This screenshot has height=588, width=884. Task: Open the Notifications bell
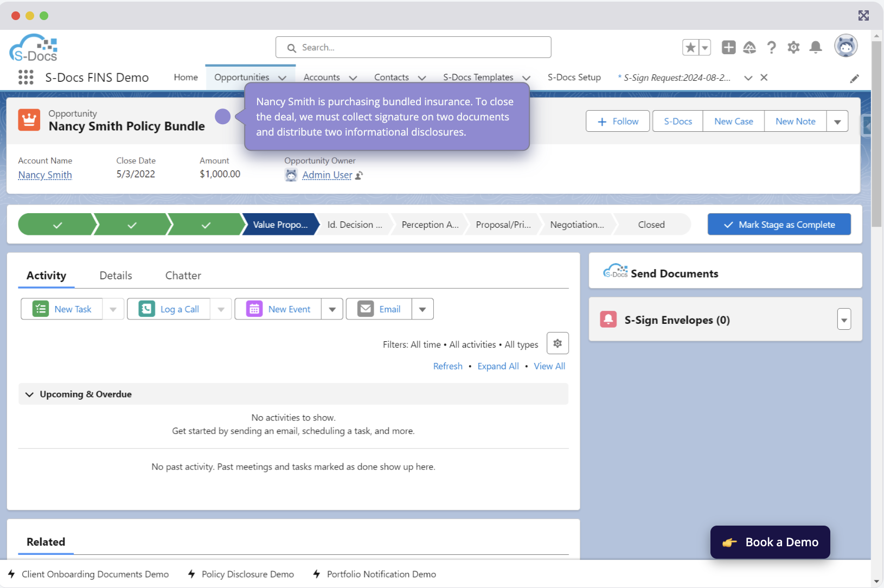point(815,48)
